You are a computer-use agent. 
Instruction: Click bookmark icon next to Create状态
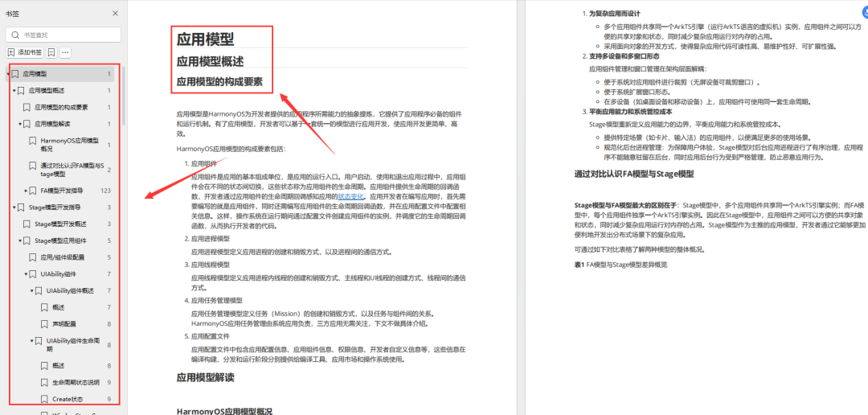[44, 399]
